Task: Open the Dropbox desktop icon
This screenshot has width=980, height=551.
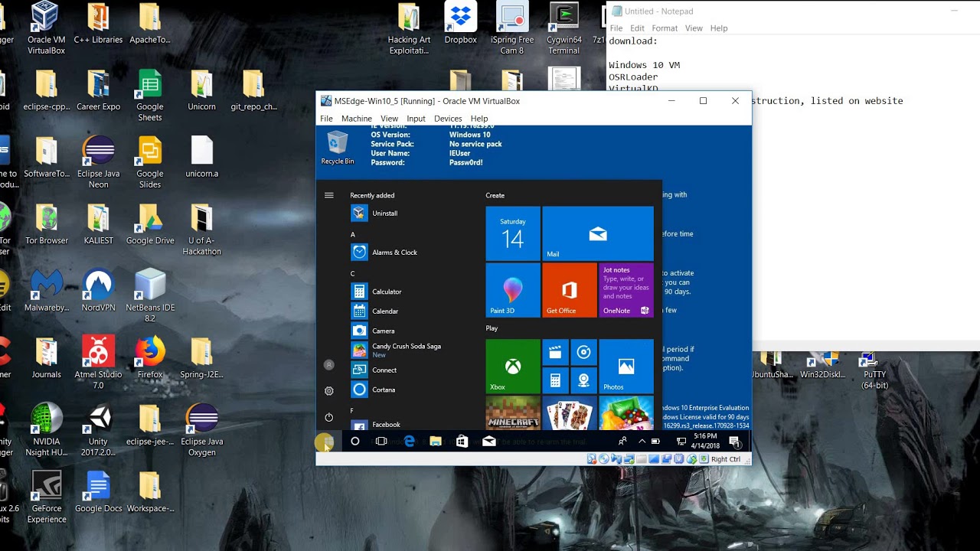Action: (460, 24)
